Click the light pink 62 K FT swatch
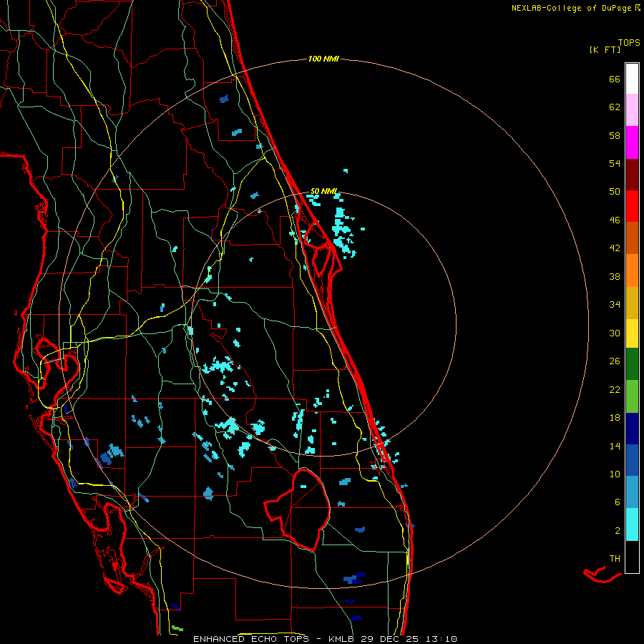This screenshot has width=644, height=644. point(632,110)
